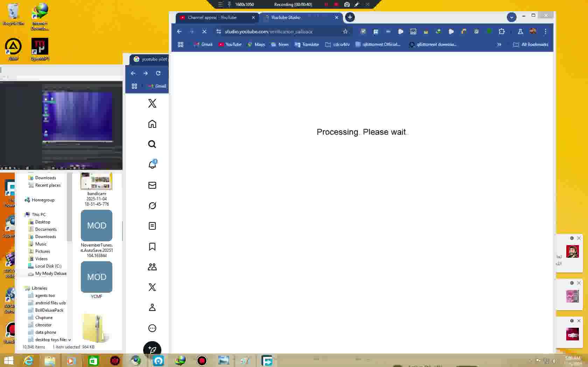
Task: Open the X Home icon in sidebar
Action: point(152,124)
